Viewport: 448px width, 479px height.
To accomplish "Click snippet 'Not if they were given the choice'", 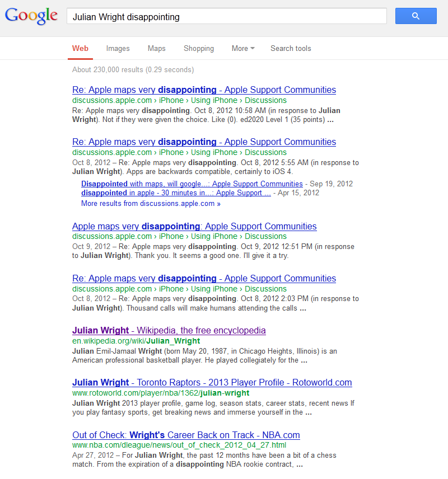I will coord(156,120).
